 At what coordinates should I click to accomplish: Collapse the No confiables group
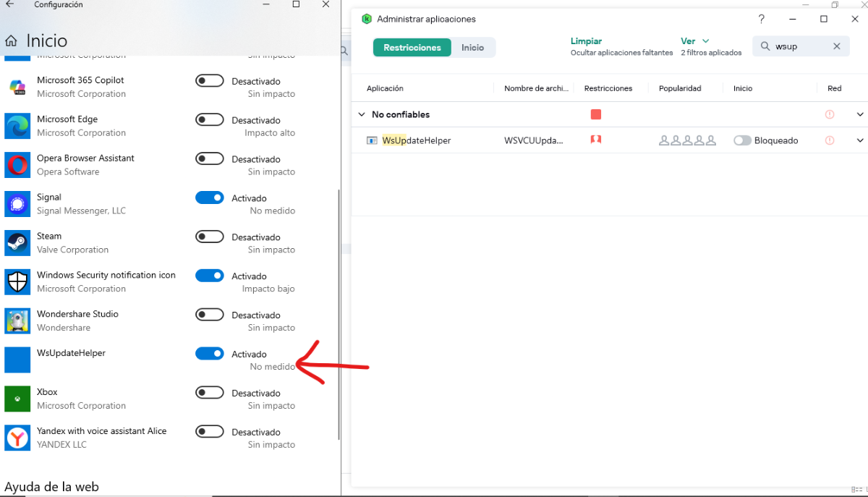point(362,114)
